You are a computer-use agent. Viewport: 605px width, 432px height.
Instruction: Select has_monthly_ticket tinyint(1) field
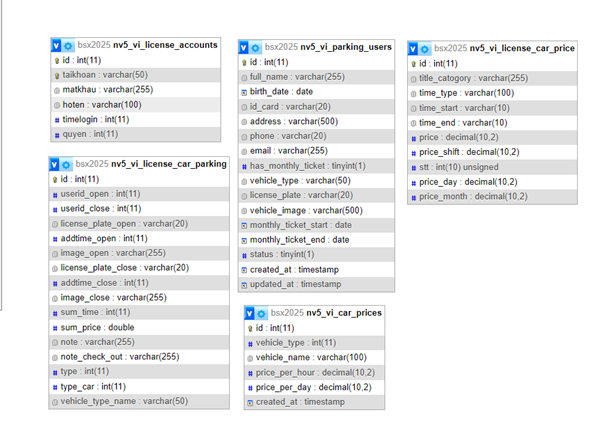(307, 166)
